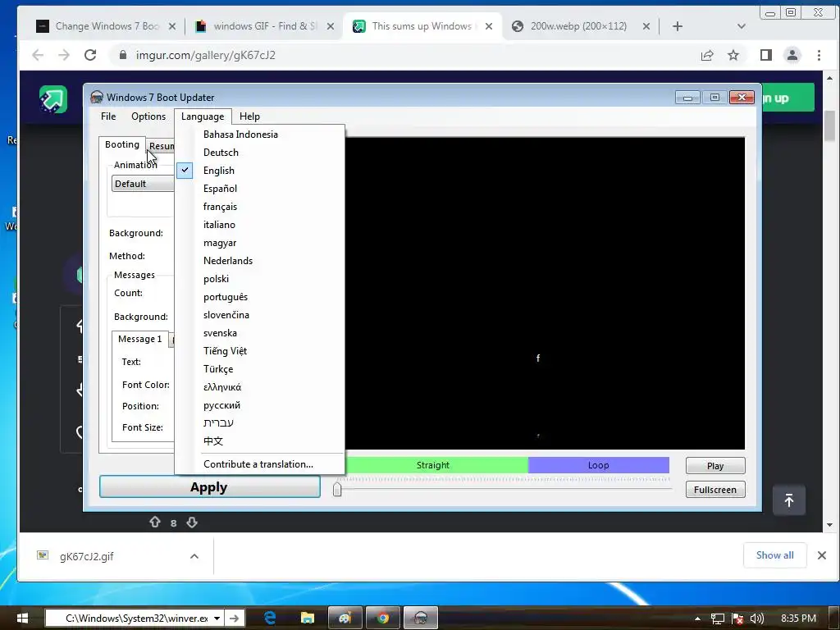The image size is (840, 630).
Task: Open the Options menu
Action: [x=148, y=116]
